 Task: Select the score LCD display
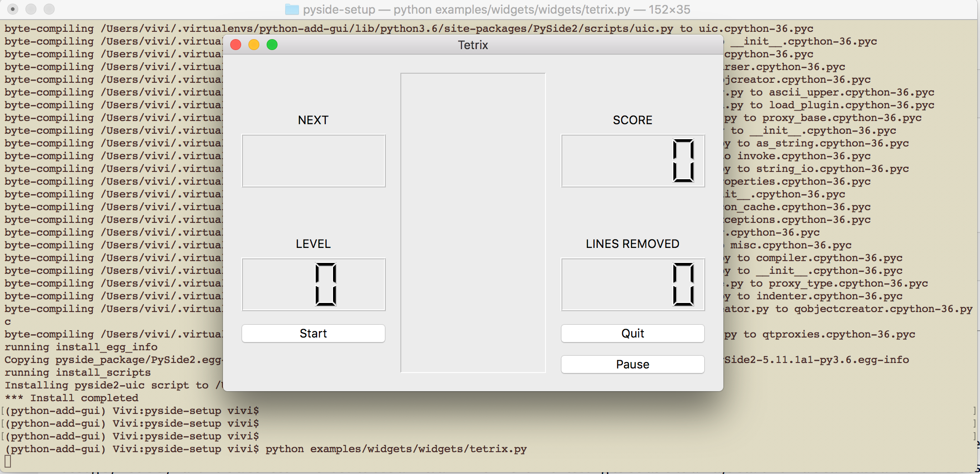[x=633, y=161]
